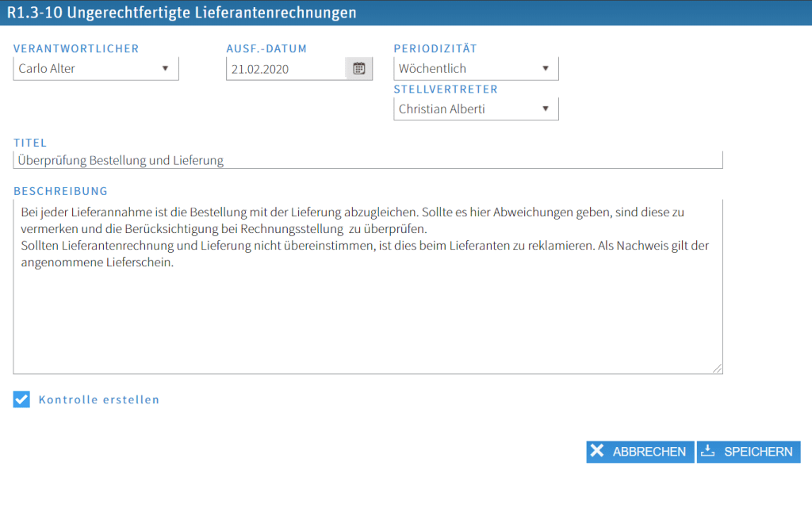
Task: Click the Beschreibung textarea resize handle
Action: point(718,368)
